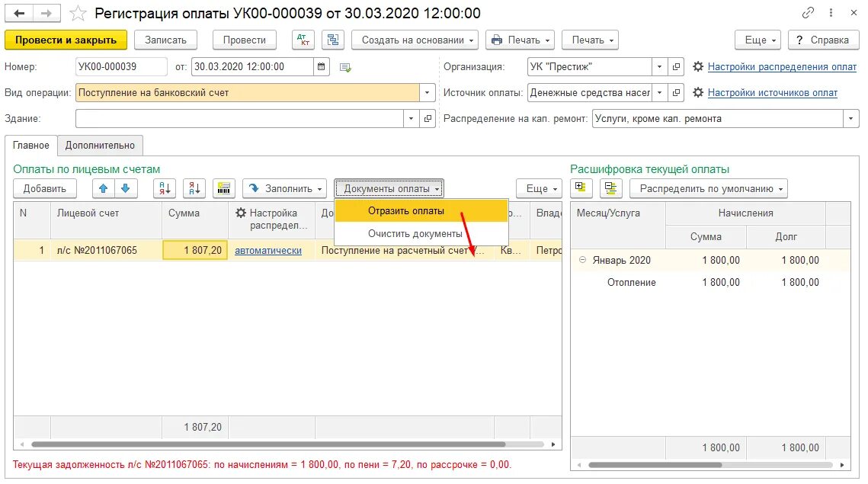The width and height of the screenshot is (868, 484).
Task: Click into Номер field УК00-000039
Action: pos(121,66)
